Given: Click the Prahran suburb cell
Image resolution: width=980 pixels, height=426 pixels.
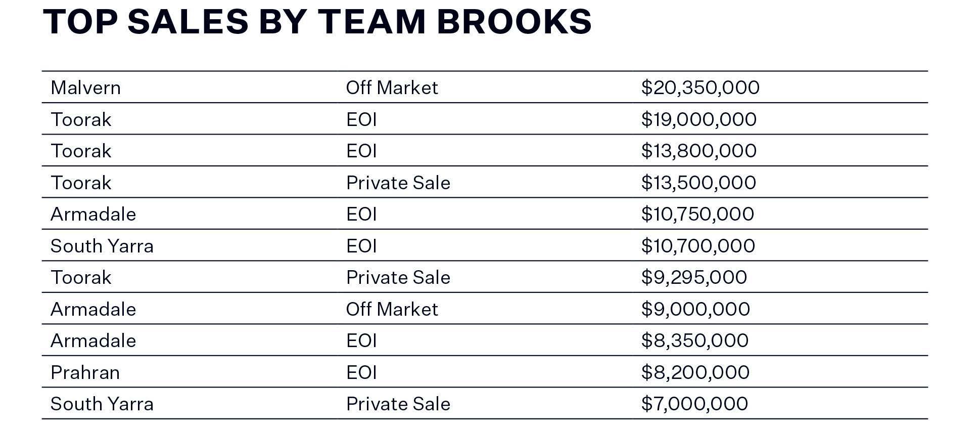Looking at the screenshot, I should [85, 372].
